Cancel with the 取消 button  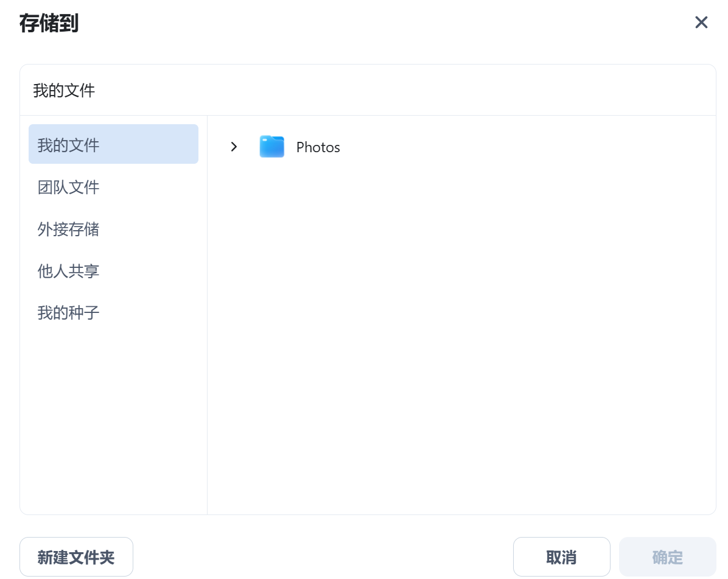(x=561, y=556)
